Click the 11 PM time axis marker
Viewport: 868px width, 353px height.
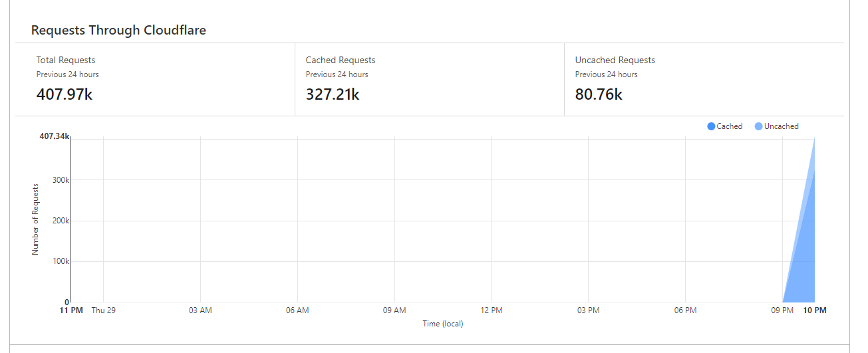(x=71, y=310)
